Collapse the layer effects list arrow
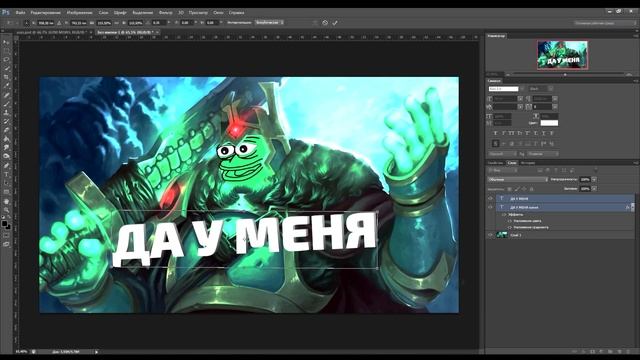 [x=632, y=207]
